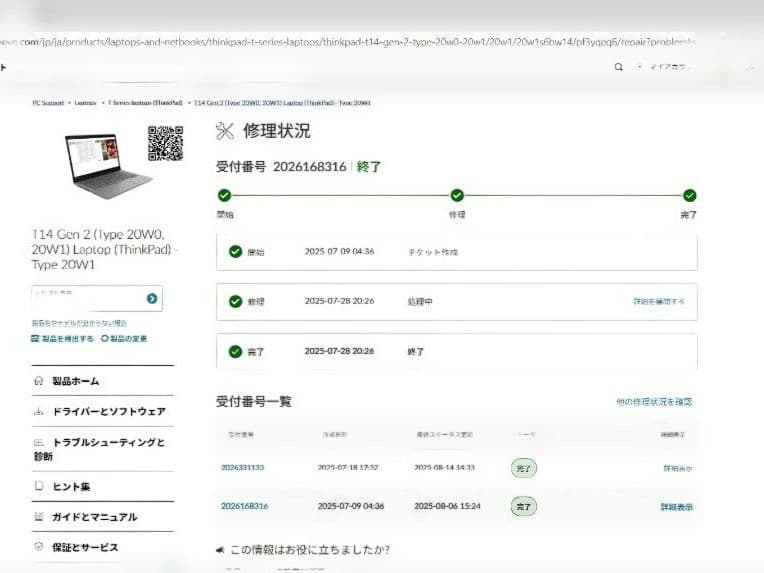Click 製品を検出する link
This screenshot has width=764, height=573.
(62, 339)
